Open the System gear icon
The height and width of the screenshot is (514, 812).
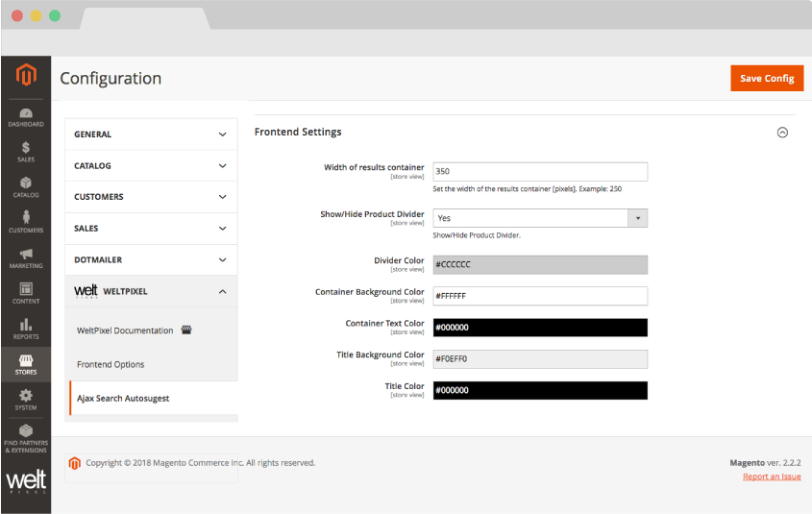coord(26,399)
